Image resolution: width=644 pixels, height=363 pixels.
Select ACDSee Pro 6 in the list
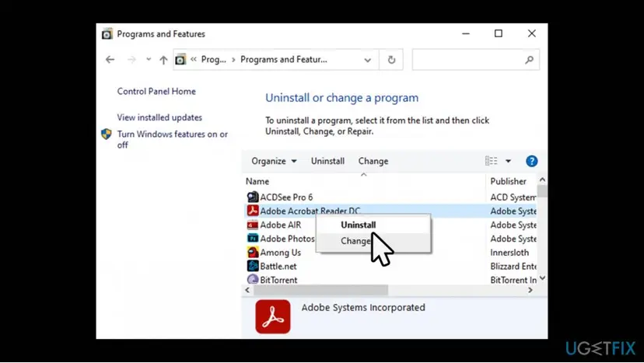pyautogui.click(x=286, y=197)
